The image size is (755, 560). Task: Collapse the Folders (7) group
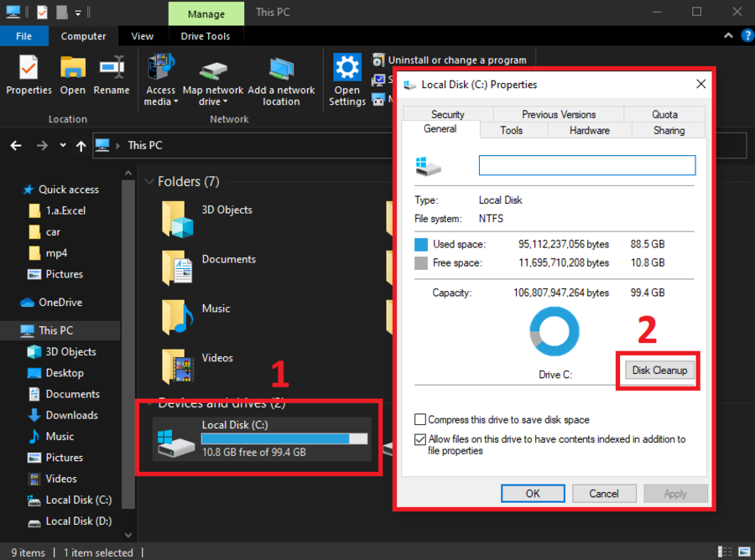(150, 181)
